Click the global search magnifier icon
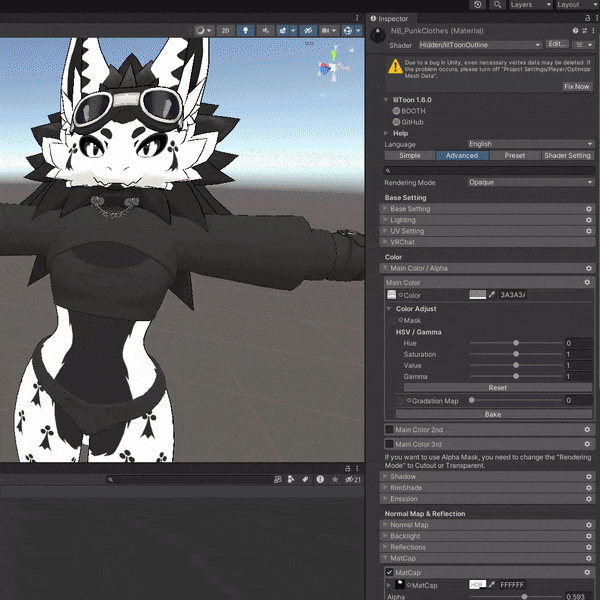Image resolution: width=600 pixels, height=600 pixels. 497,5
